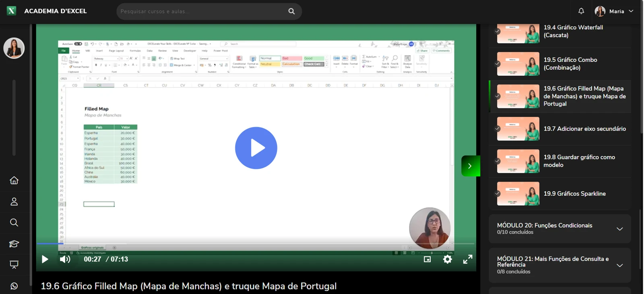Toggle completion check for lesson 19.9

[x=497, y=194]
